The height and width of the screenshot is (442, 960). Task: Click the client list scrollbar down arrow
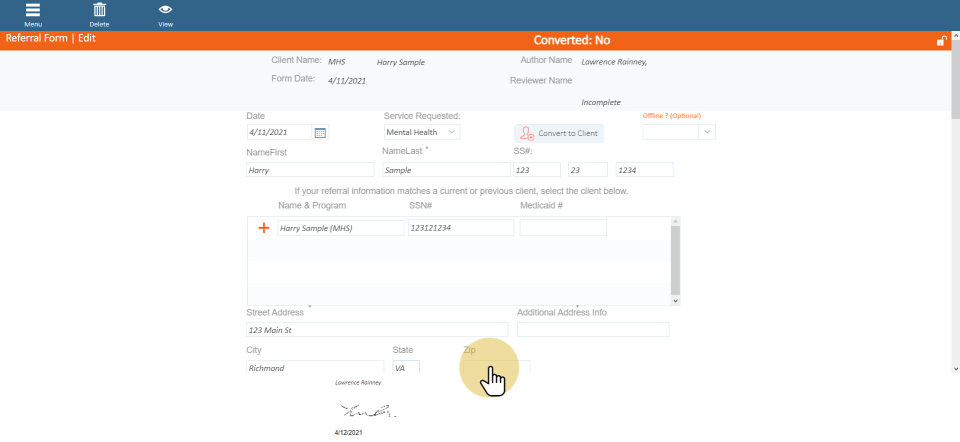675,299
